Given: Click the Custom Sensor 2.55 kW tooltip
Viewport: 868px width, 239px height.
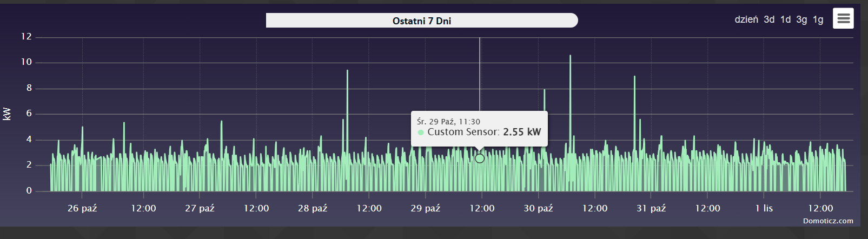Looking at the screenshot, I should coord(479,128).
